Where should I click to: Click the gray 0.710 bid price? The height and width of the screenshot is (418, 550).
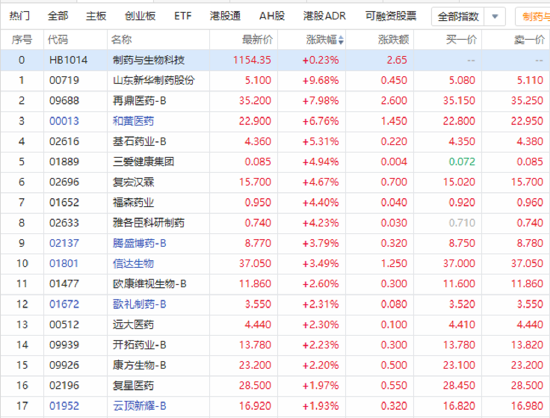click(x=462, y=223)
